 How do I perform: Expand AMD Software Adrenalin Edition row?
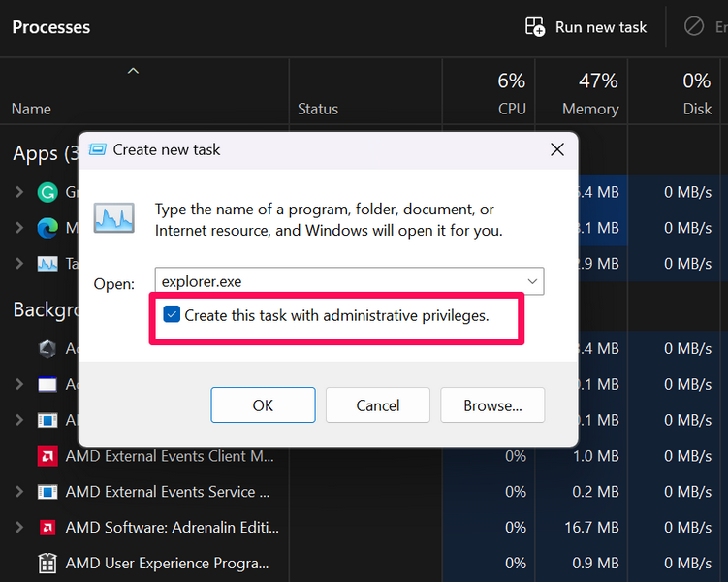[x=19, y=528]
